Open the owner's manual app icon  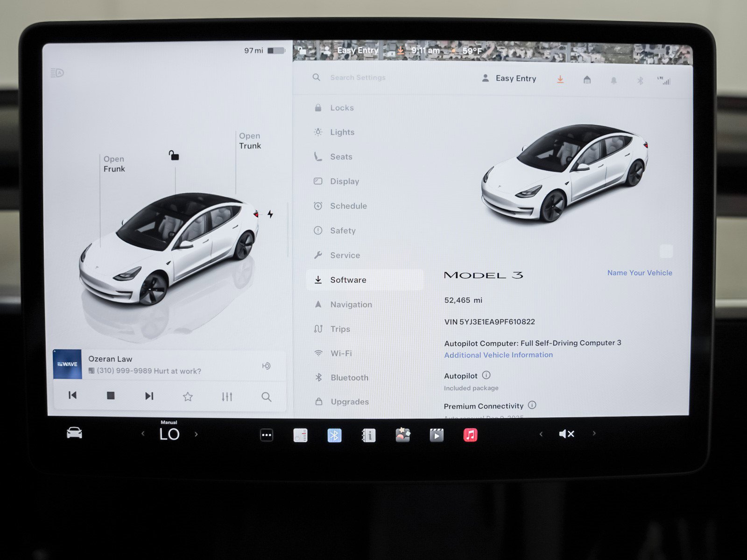[368, 435]
